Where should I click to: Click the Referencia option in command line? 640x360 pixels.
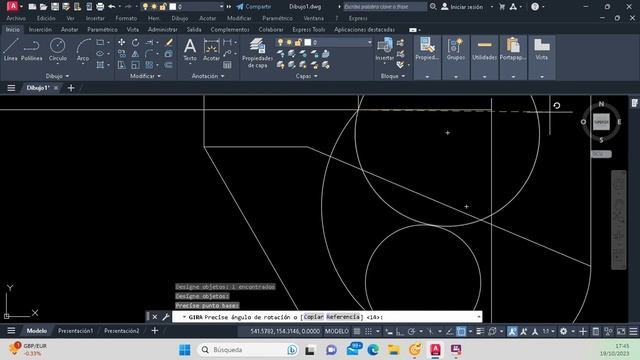point(343,317)
